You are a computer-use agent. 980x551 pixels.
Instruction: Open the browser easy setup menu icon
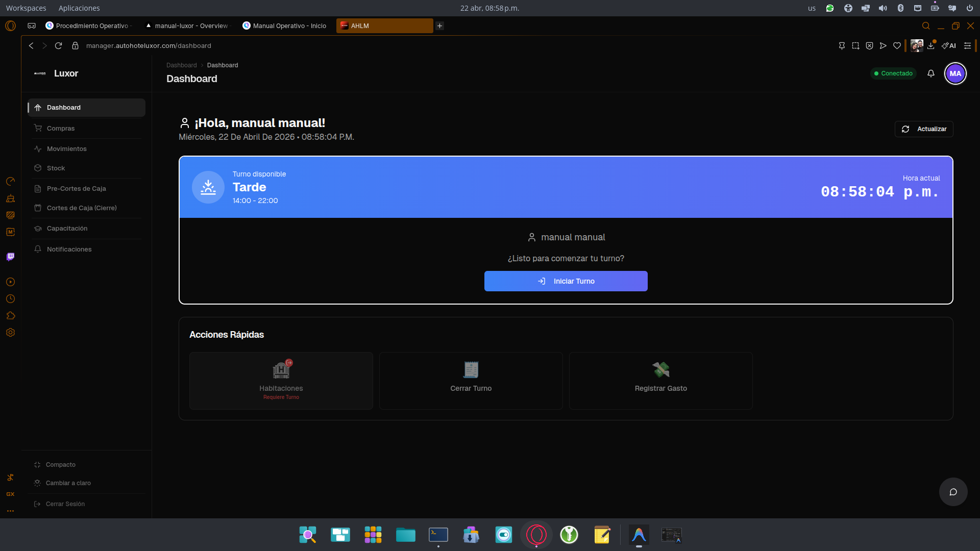coord(967,45)
